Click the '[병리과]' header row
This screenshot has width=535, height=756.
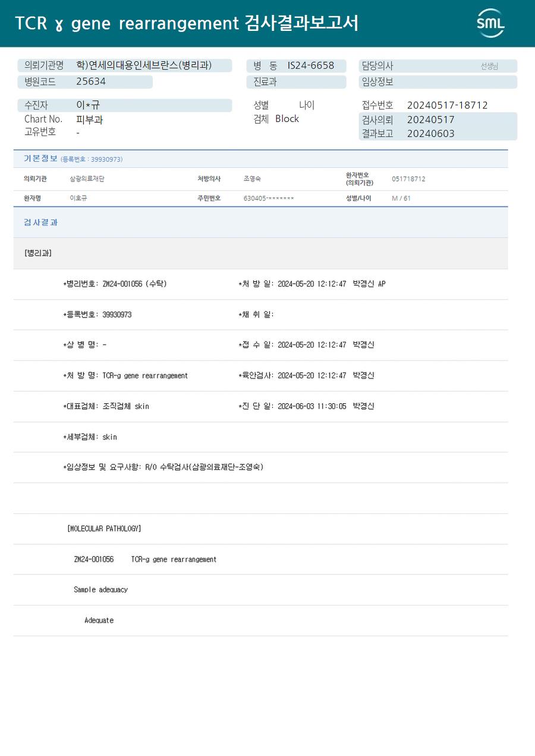coord(260,253)
